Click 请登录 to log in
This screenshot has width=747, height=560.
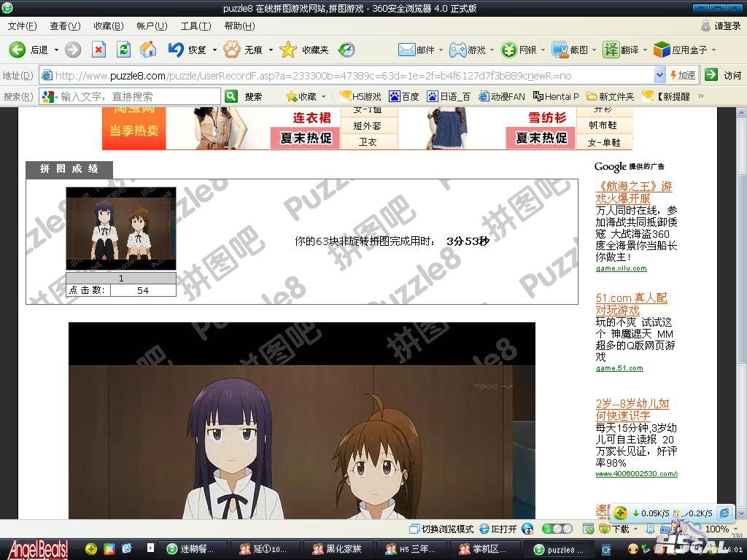[727, 26]
